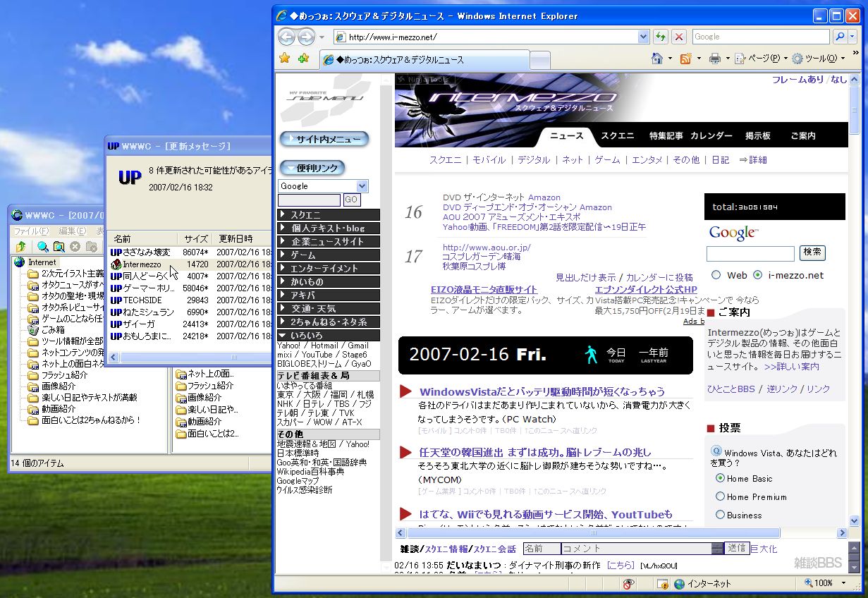Image resolution: width=868 pixels, height=598 pixels.
Task: Click the 送信 submit button
Action: pos(737,548)
